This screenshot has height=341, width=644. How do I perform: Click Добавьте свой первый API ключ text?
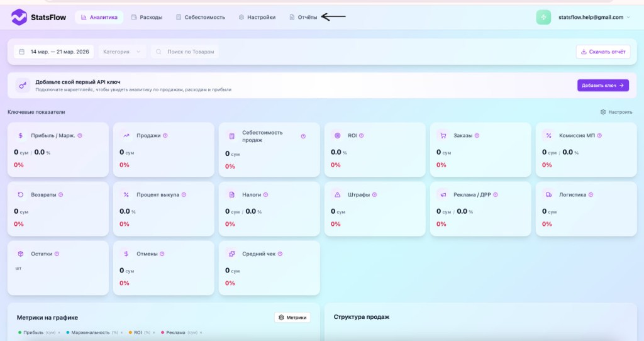coord(77,82)
